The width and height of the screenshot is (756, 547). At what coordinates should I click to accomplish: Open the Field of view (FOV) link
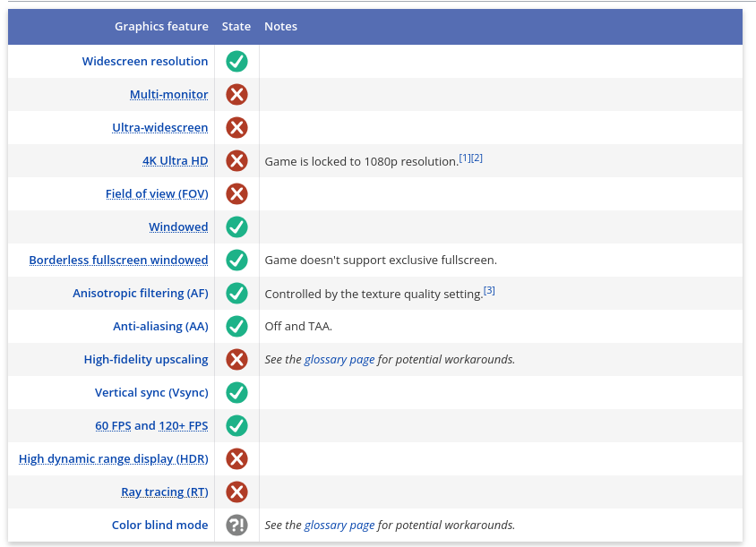tap(157, 193)
